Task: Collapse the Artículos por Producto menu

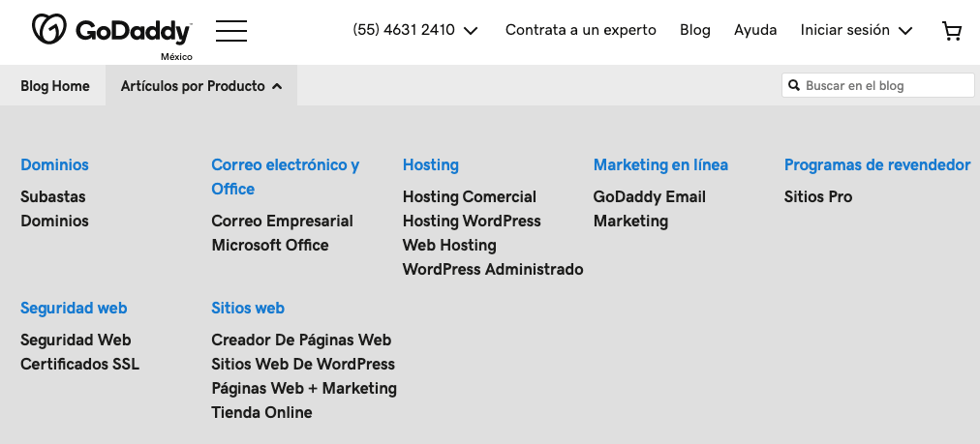Action: 201,86
